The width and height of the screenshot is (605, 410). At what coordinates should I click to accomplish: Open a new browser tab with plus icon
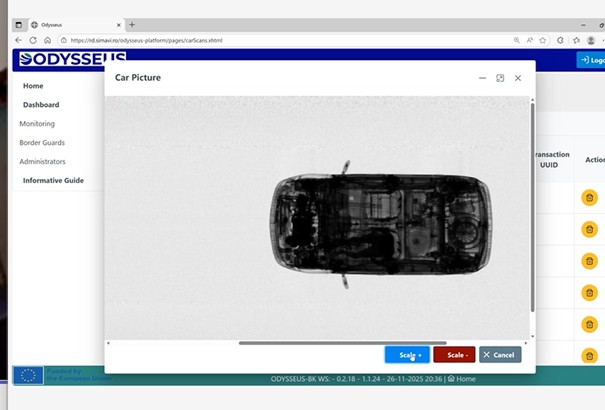pos(132,24)
